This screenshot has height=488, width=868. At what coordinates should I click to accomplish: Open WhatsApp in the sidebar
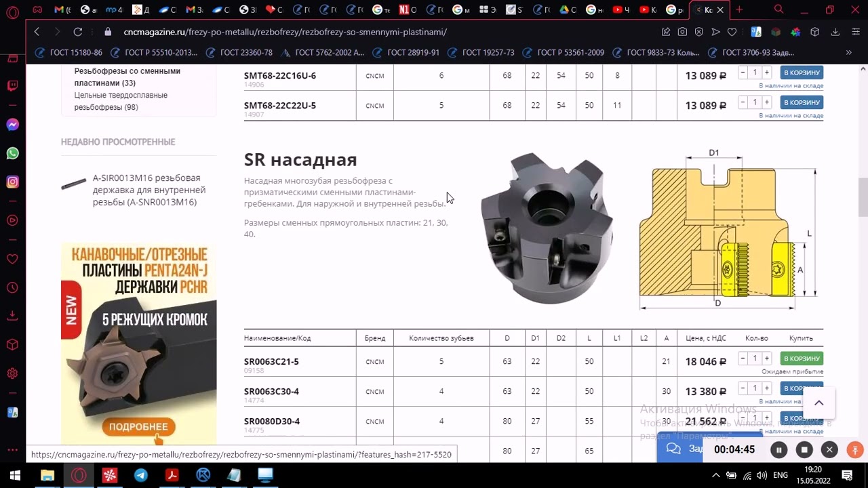tap(12, 153)
